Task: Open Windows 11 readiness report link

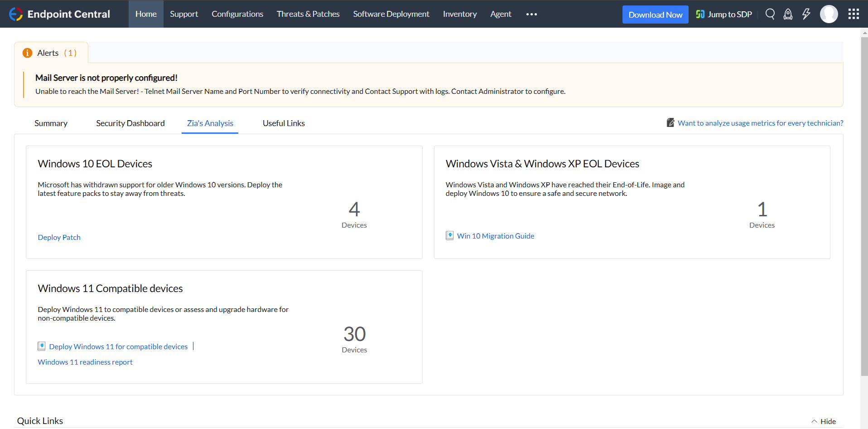Action: tap(85, 362)
